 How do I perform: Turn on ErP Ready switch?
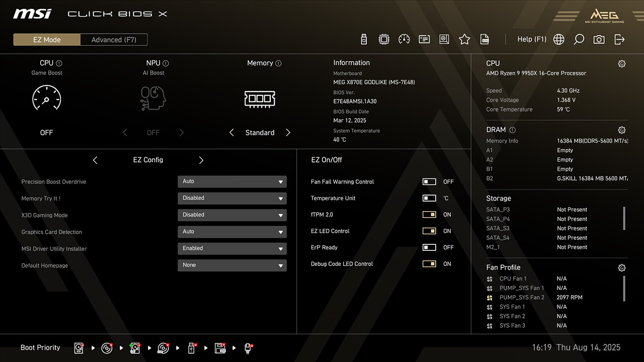coord(429,247)
